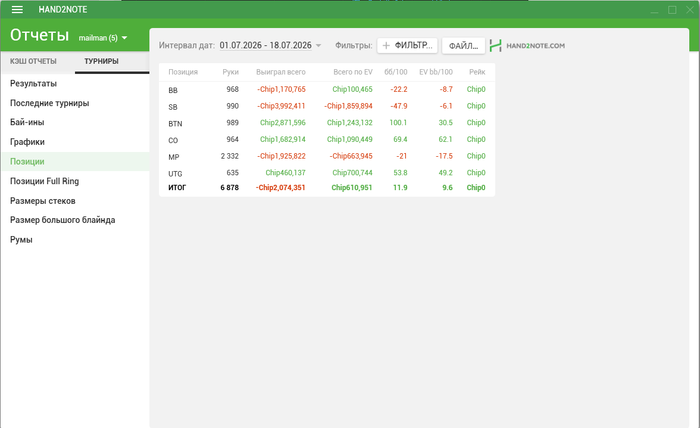Switch to КЭШ ОТЧЕТЫ tab

[33, 61]
